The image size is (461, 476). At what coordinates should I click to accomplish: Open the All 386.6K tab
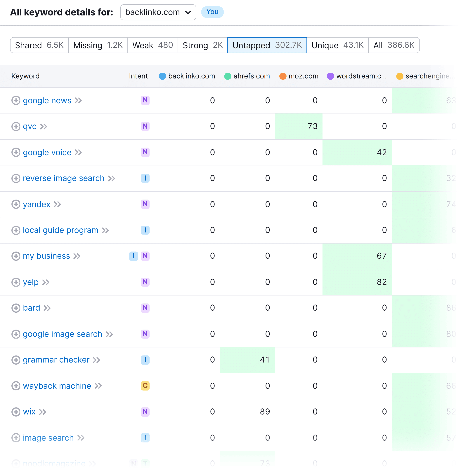[x=394, y=45]
